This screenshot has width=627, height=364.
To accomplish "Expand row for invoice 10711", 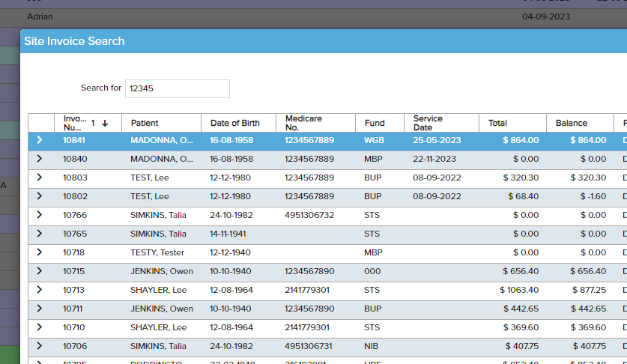I will click(x=39, y=309).
